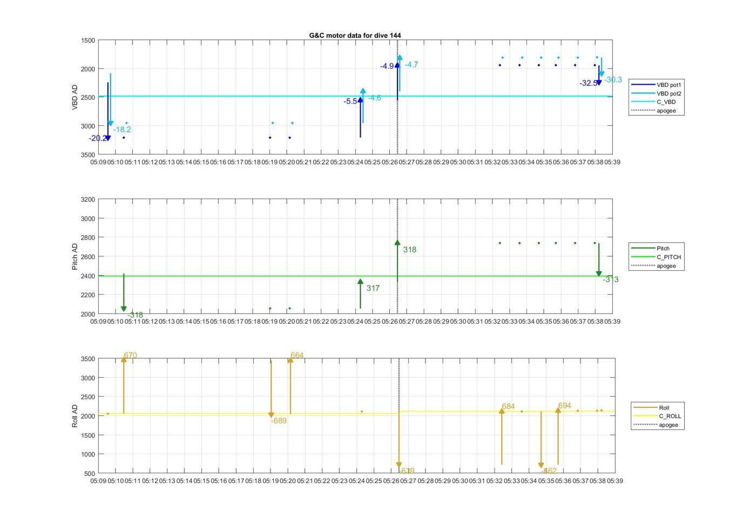Select the "VBD pot1" legend entry
The image size is (756, 532).
coord(657,85)
